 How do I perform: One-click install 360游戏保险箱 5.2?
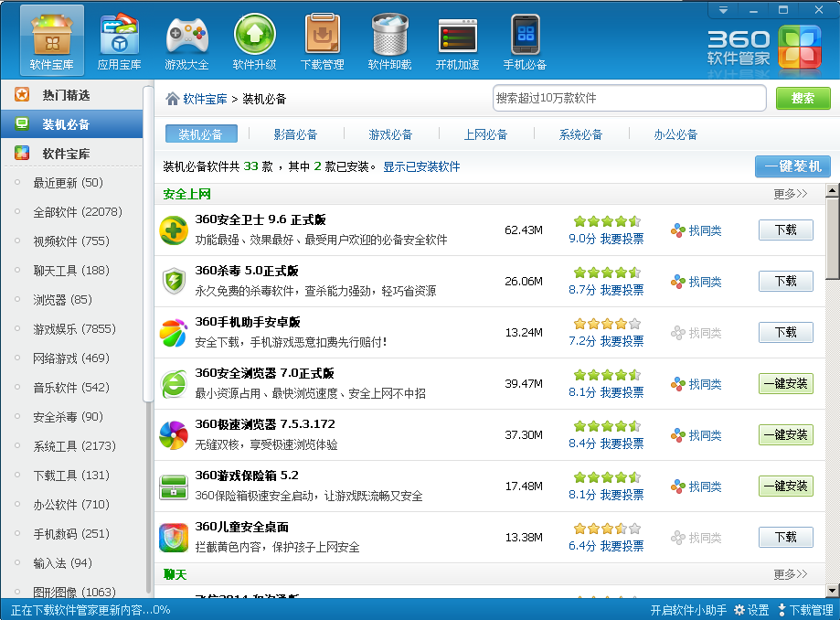(x=785, y=486)
